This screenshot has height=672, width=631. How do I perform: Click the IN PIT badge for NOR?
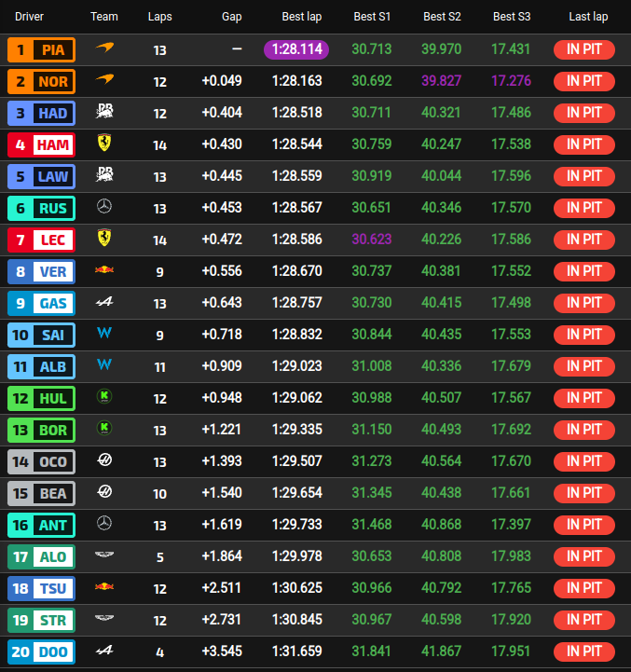tap(583, 81)
